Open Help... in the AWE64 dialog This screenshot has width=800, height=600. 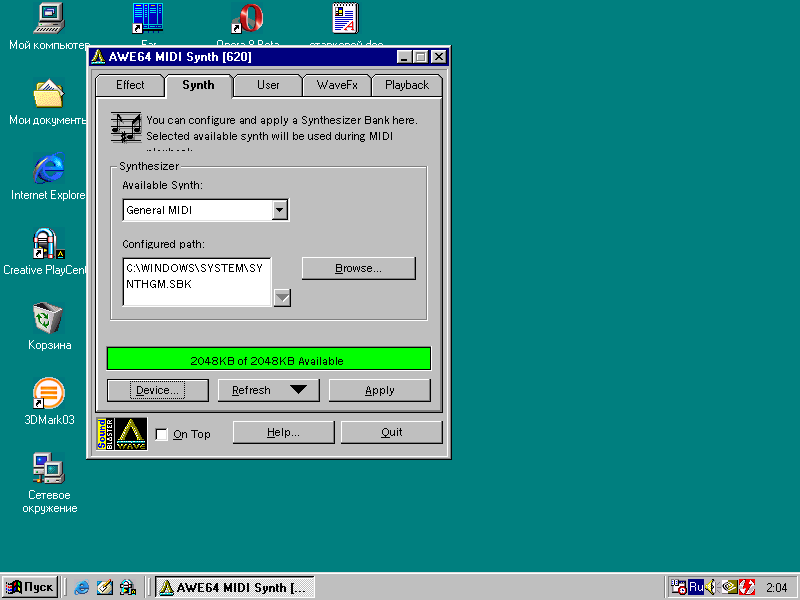pyautogui.click(x=284, y=432)
